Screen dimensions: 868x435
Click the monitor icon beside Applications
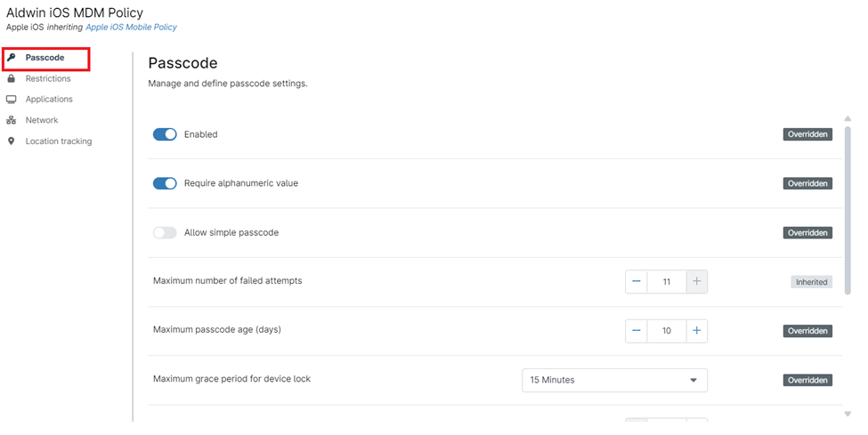tap(12, 100)
